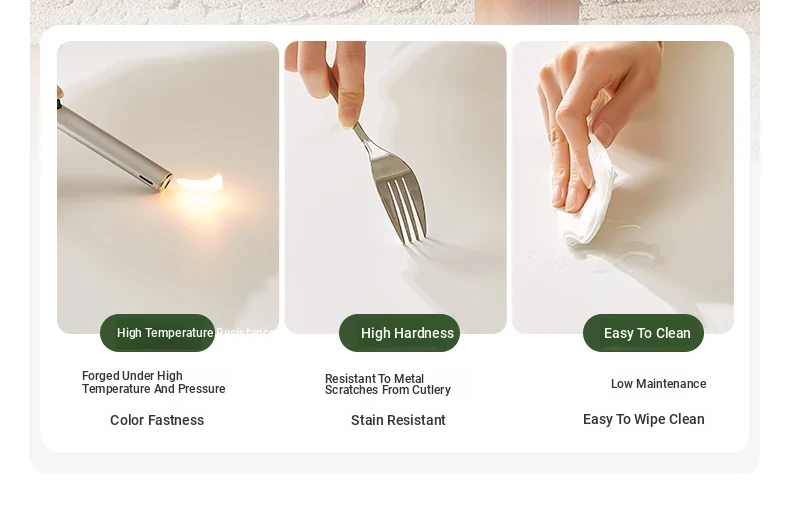The width and height of the screenshot is (790, 529).
Task: Open the hand wiping surface image
Action: pyautogui.click(x=623, y=187)
